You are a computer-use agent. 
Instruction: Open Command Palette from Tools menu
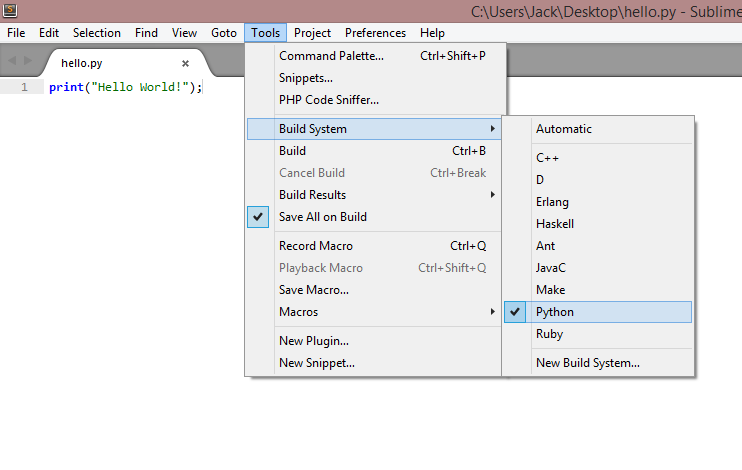pos(374,56)
